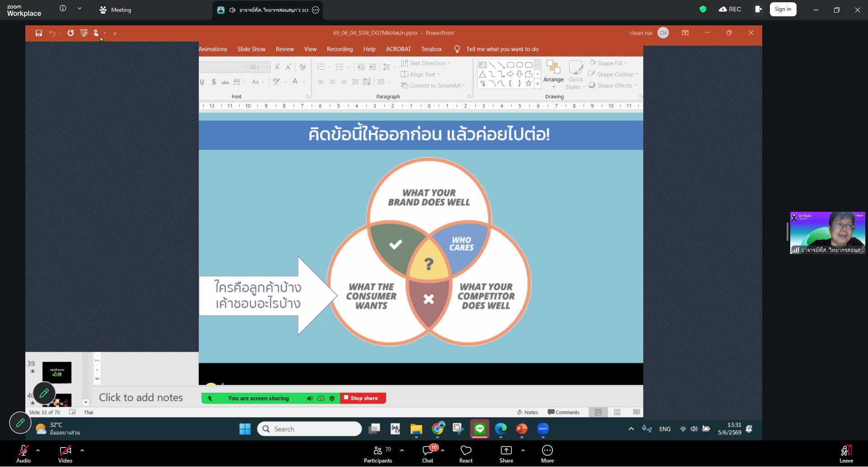Mute audio in Zoom toolbar

pyautogui.click(x=24, y=454)
